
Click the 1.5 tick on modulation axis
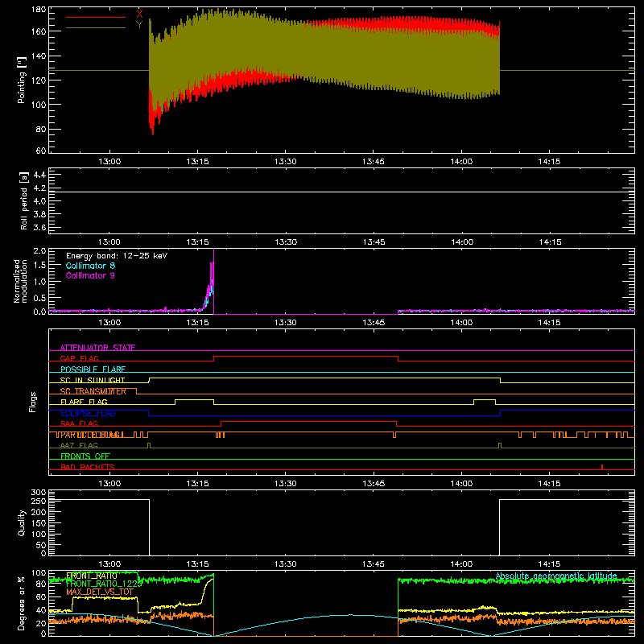click(39, 266)
